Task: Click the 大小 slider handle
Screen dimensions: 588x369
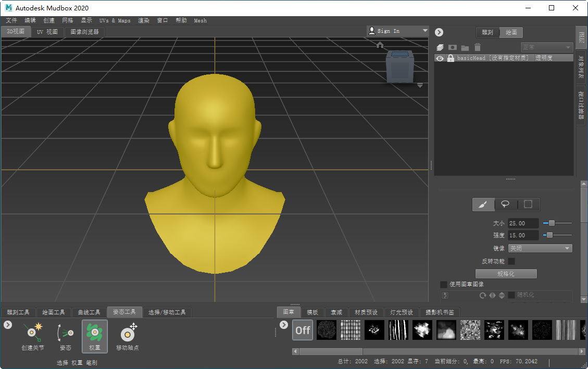Action: tap(552, 223)
